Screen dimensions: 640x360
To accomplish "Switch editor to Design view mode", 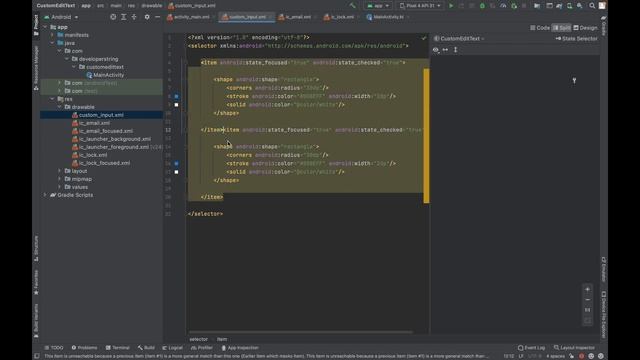I will (x=585, y=28).
